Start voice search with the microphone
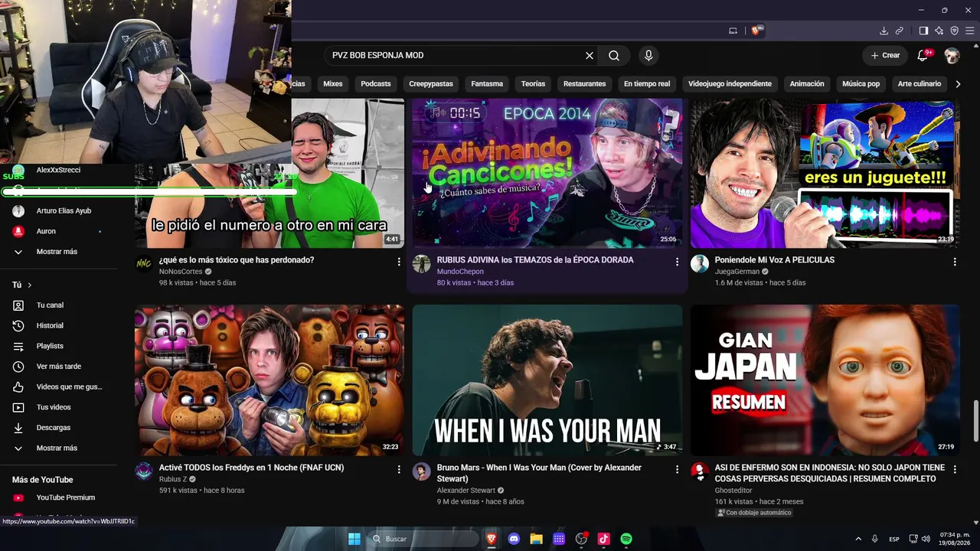The width and height of the screenshot is (980, 551). (x=648, y=56)
